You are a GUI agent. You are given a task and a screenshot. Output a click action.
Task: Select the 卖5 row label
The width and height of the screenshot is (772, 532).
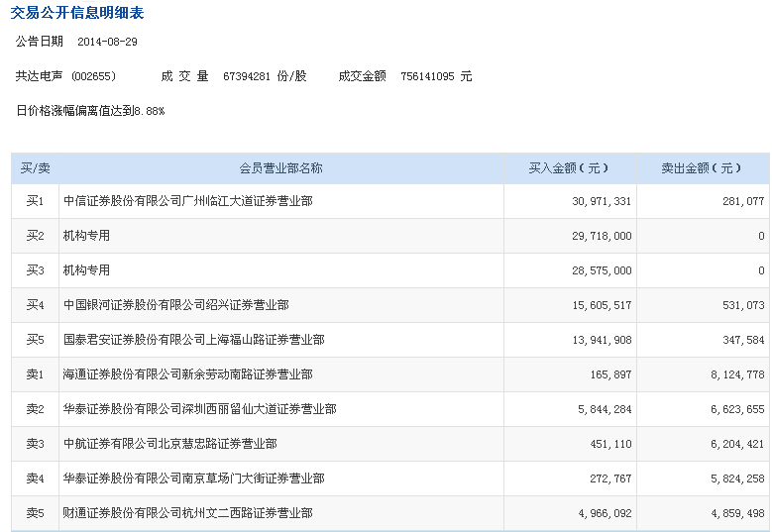pos(35,513)
